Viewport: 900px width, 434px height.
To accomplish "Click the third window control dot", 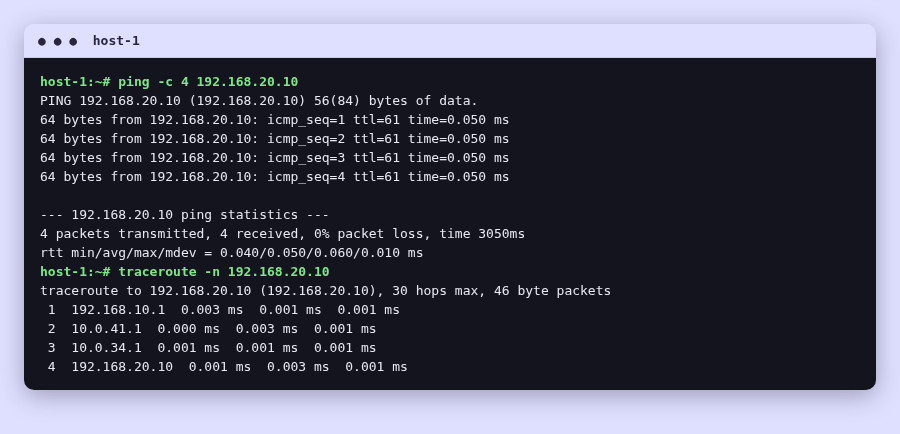I will 73,41.
